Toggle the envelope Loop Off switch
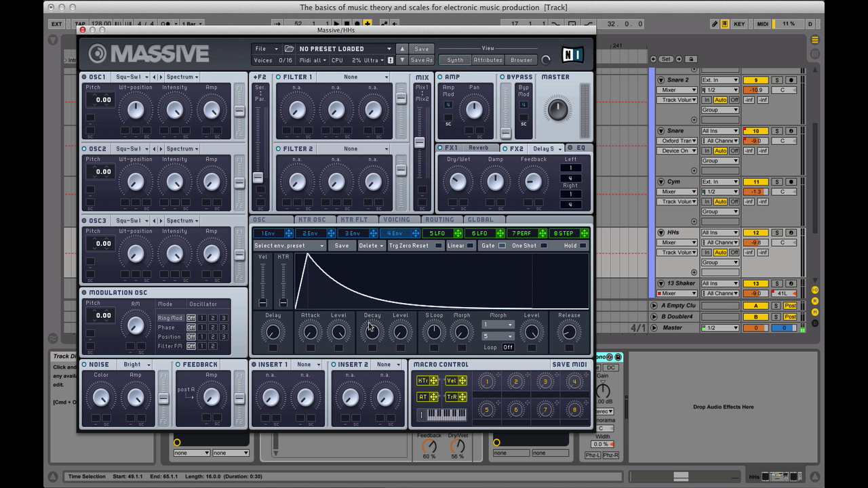The width and height of the screenshot is (868, 488). (x=508, y=348)
